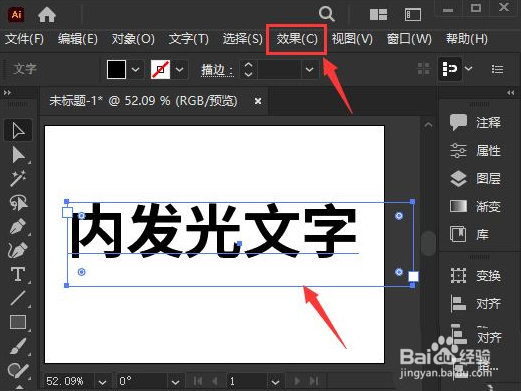Open the 渐变 gradient panel

[x=476, y=207]
